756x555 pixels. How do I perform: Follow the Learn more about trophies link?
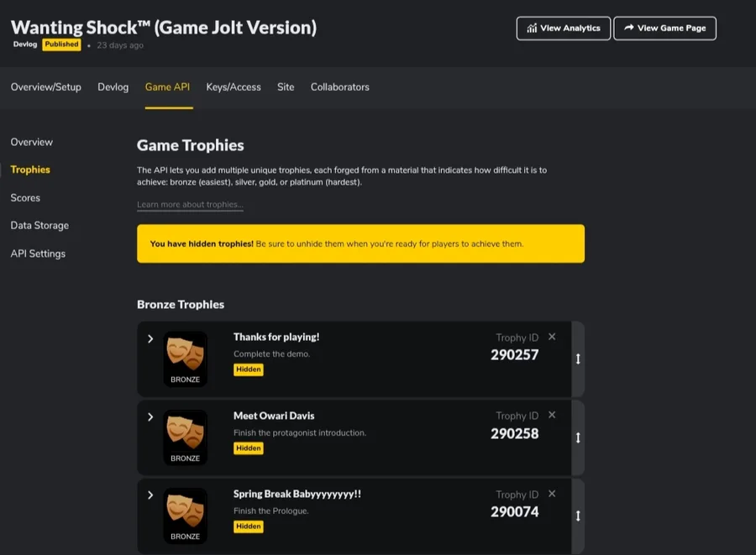190,205
